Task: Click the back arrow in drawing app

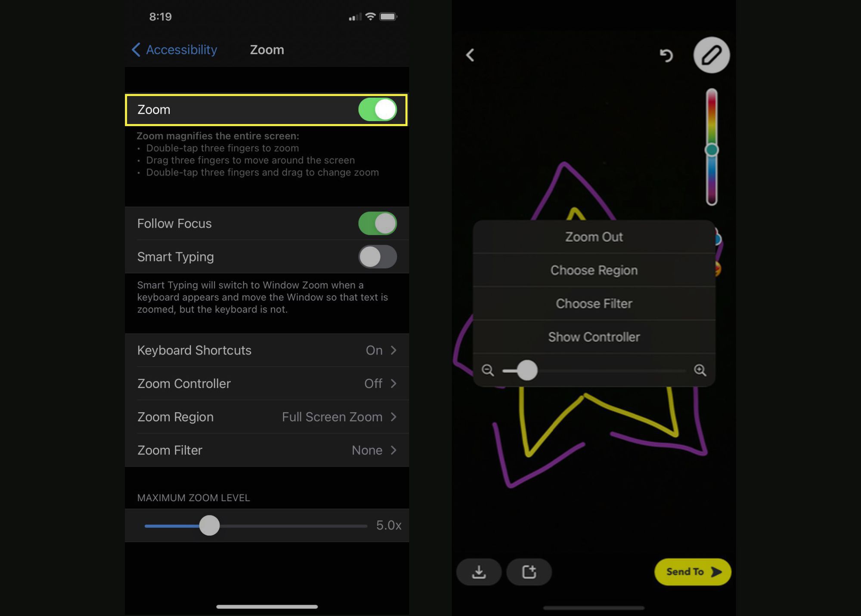Action: (471, 55)
